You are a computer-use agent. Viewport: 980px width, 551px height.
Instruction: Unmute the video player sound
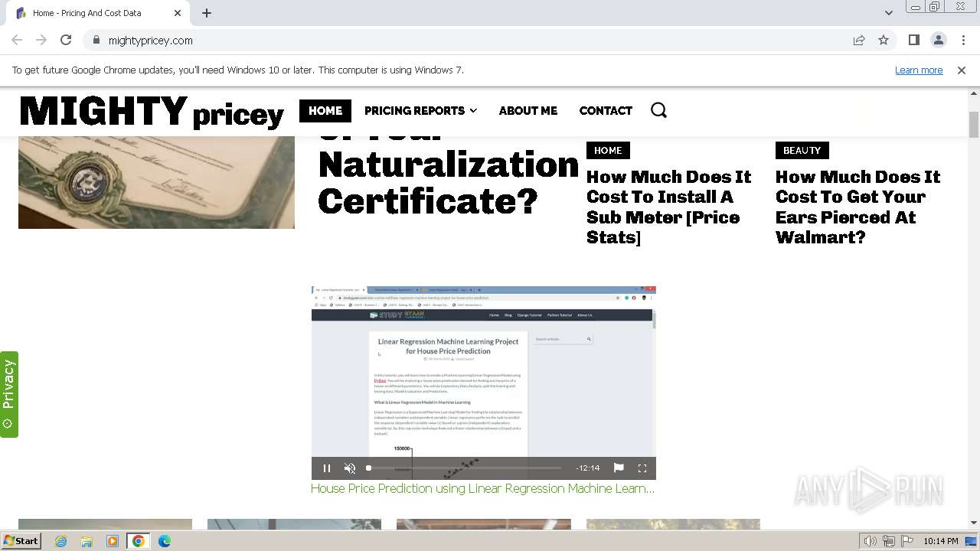tap(350, 468)
